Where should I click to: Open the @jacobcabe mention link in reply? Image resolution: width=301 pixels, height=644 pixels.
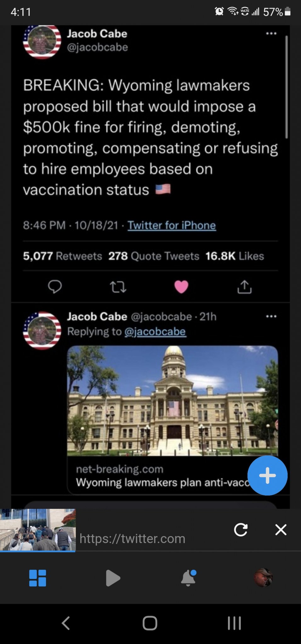pos(155,331)
